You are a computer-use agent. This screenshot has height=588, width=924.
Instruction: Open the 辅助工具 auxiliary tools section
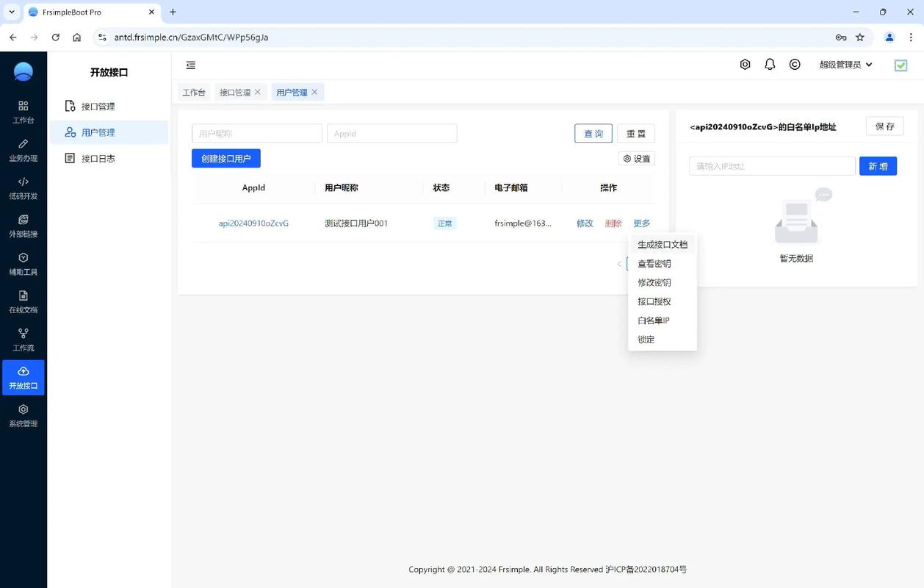tap(23, 265)
